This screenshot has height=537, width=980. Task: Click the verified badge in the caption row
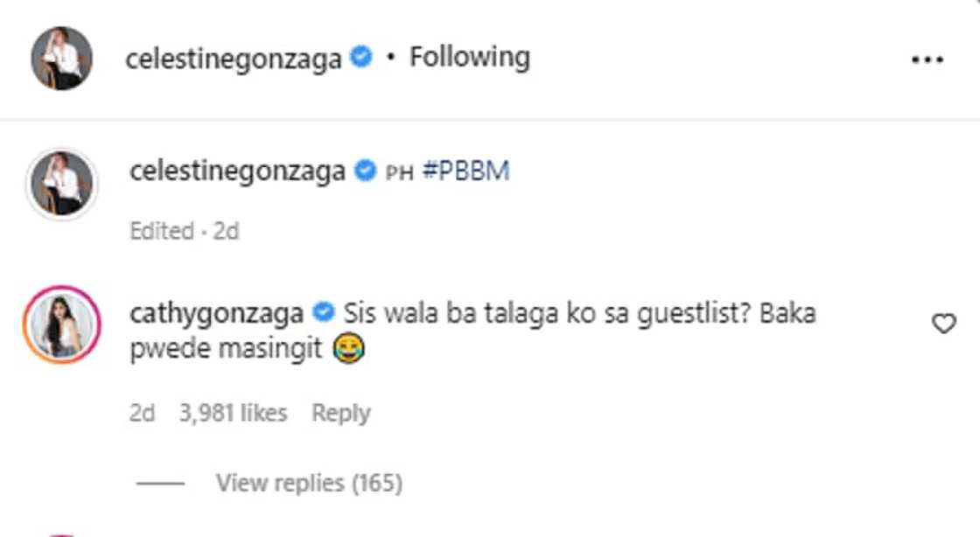[x=365, y=171]
